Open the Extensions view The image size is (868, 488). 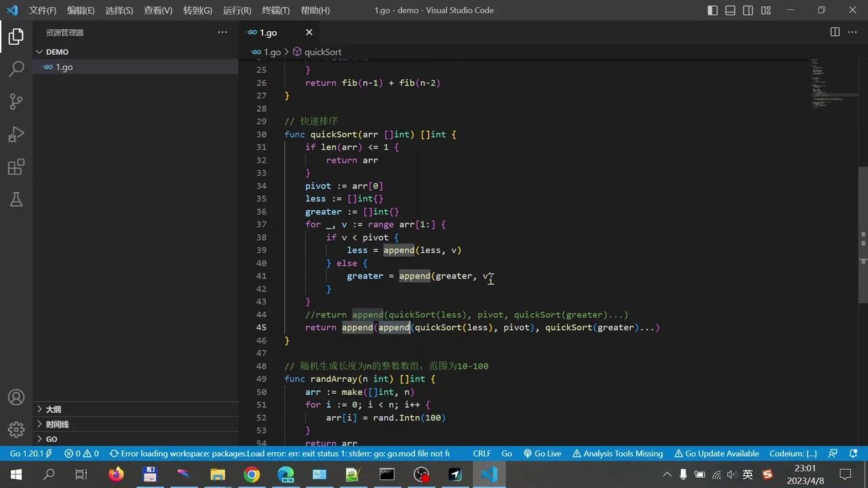tap(16, 166)
